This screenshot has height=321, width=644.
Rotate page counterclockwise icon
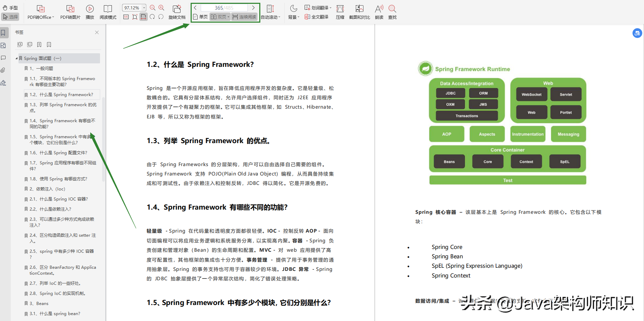pos(161,17)
